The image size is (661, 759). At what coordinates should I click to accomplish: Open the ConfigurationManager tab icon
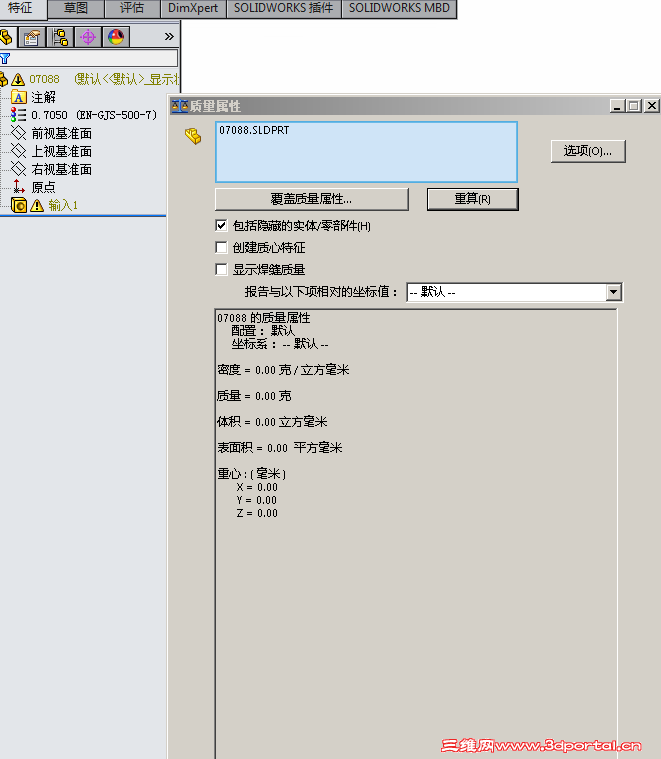point(60,37)
